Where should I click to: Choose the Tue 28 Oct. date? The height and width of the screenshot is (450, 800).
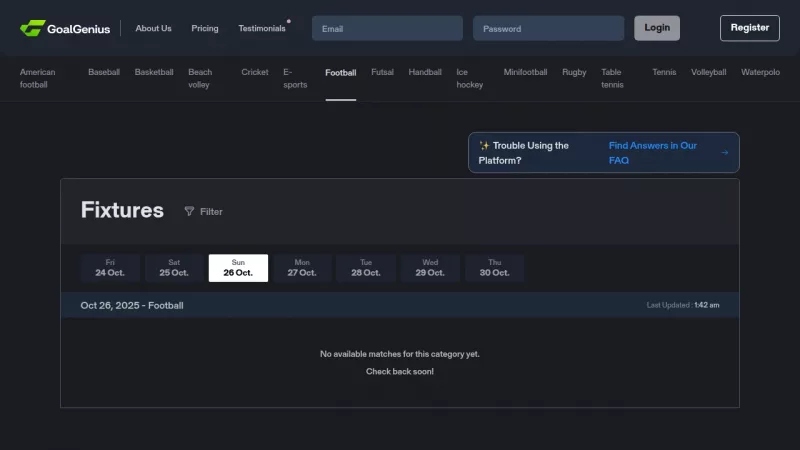[366, 268]
